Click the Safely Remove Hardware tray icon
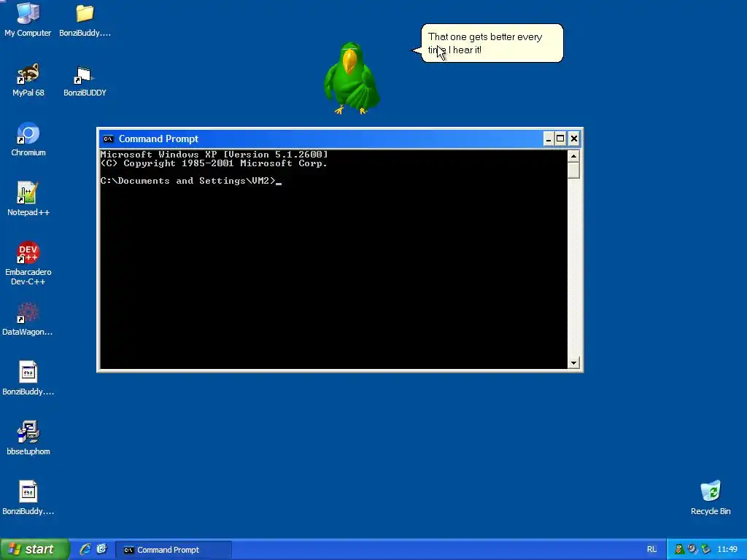 pyautogui.click(x=705, y=549)
